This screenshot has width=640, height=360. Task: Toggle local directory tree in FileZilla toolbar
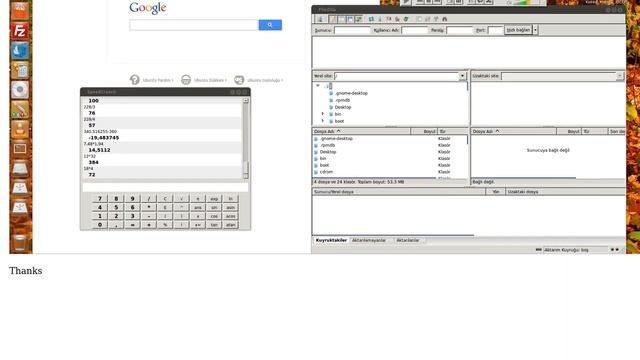(x=342, y=19)
